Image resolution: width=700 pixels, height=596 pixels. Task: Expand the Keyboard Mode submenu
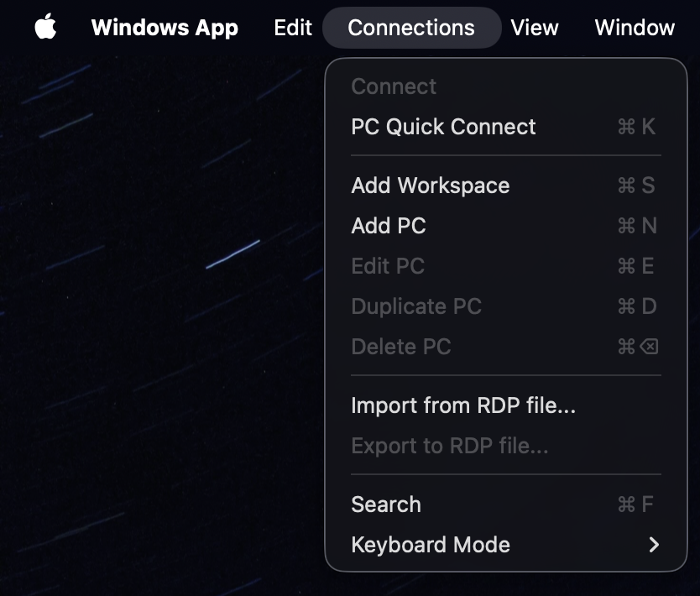(x=506, y=545)
